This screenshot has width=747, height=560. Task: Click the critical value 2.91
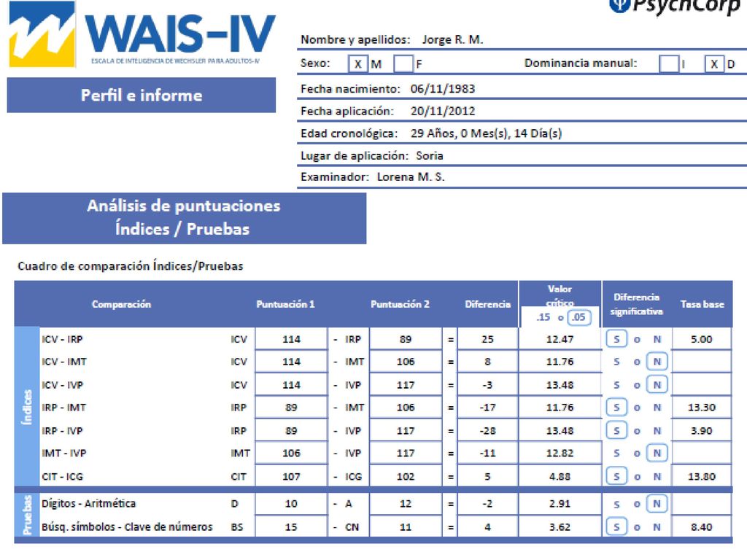(x=560, y=503)
